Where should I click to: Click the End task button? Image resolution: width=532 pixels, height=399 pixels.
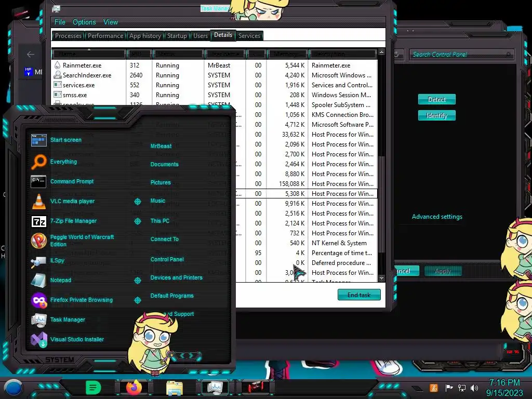pyautogui.click(x=359, y=295)
